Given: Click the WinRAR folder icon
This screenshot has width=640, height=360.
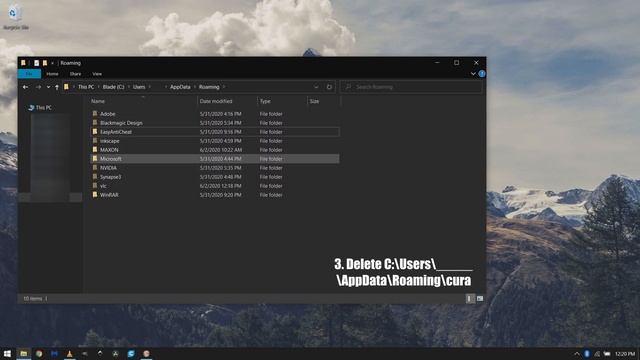Looking at the screenshot, I should (x=95, y=194).
